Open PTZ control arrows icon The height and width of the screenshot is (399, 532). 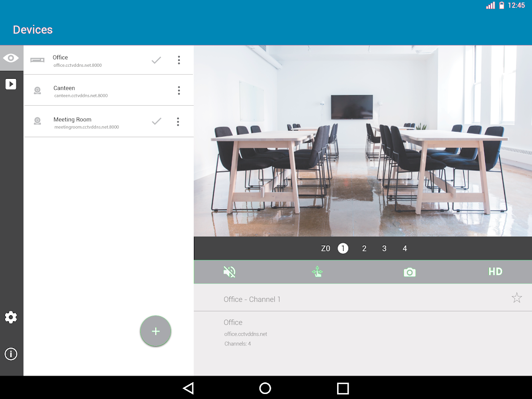point(317,272)
